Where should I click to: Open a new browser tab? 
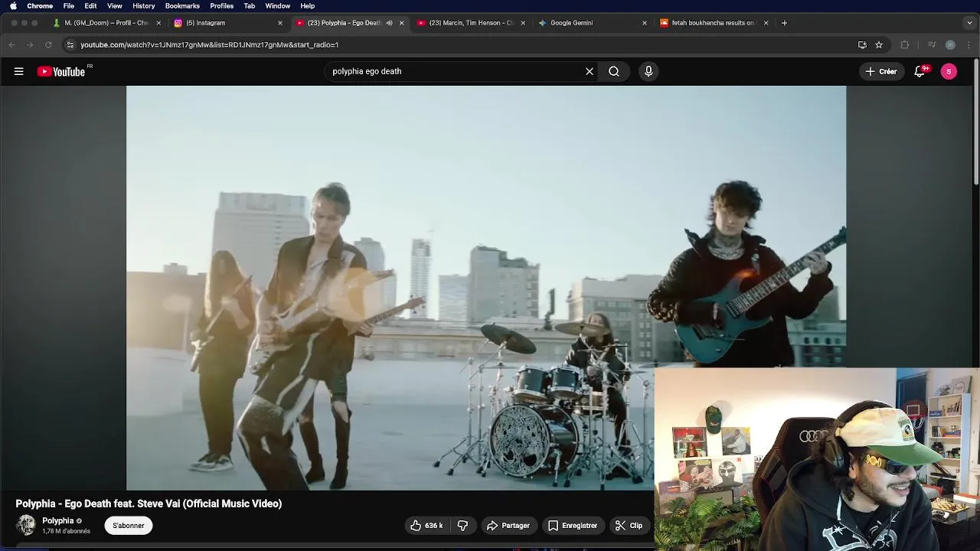coord(784,23)
